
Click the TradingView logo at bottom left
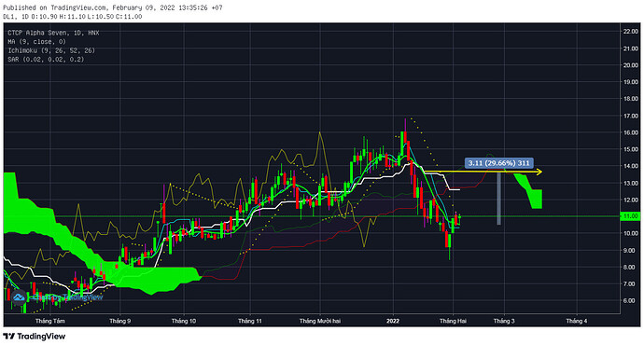35,337
